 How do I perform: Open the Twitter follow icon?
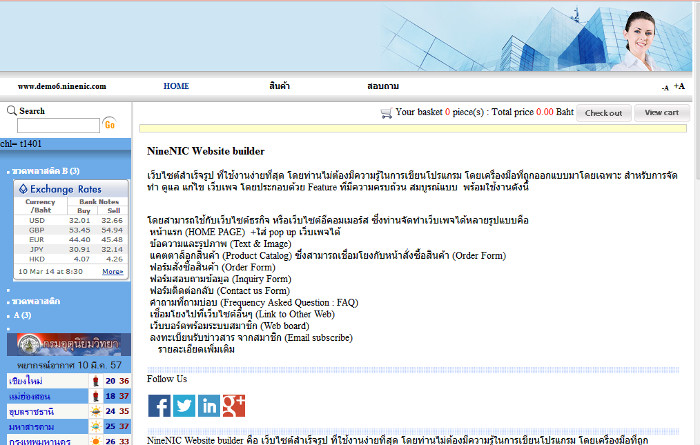(184, 405)
